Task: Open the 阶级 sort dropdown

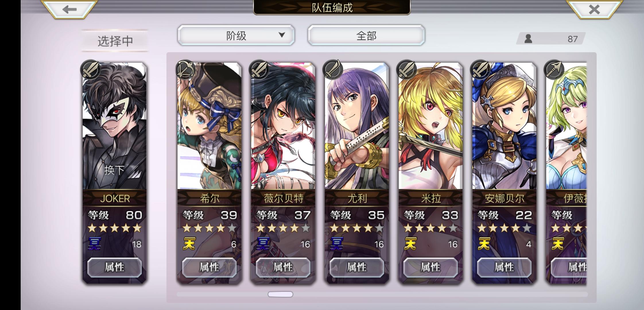Action: click(x=236, y=36)
